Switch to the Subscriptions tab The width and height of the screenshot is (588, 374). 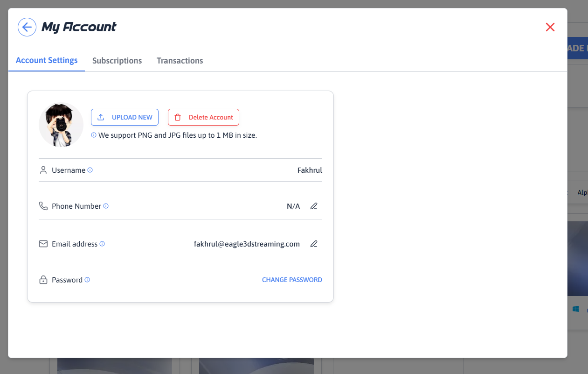tap(117, 61)
